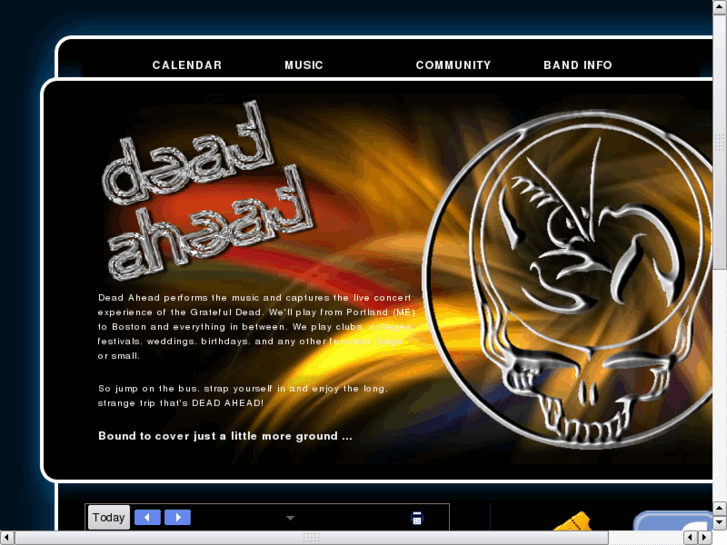Image resolution: width=727 pixels, height=545 pixels.
Task: Click vertical scrollbar down arrow at bottom
Action: coord(720,523)
